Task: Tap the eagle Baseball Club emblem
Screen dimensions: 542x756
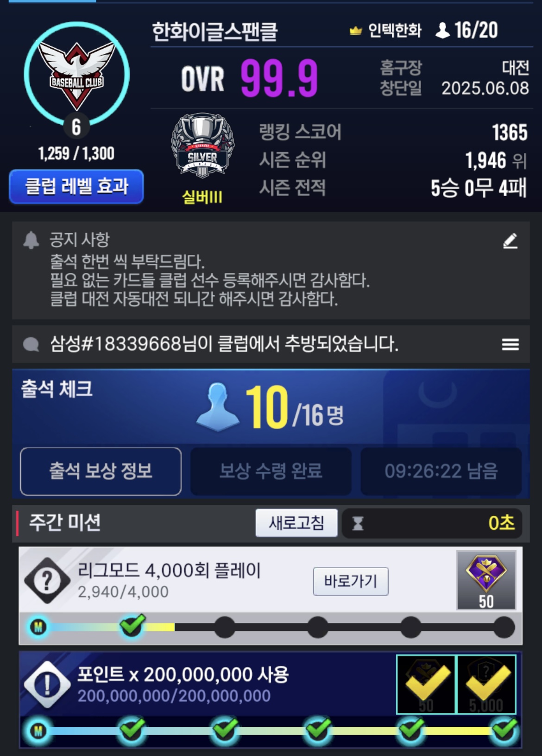Action: (76, 74)
